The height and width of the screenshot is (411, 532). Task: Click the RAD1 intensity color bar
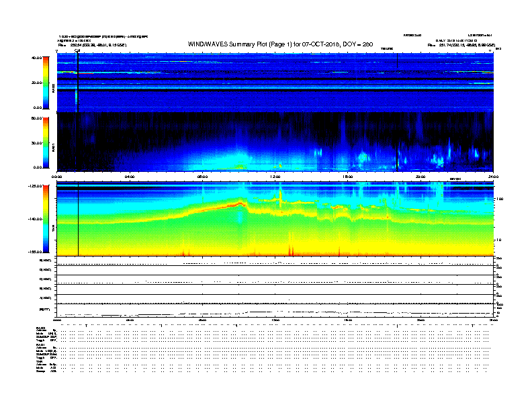pos(46,143)
